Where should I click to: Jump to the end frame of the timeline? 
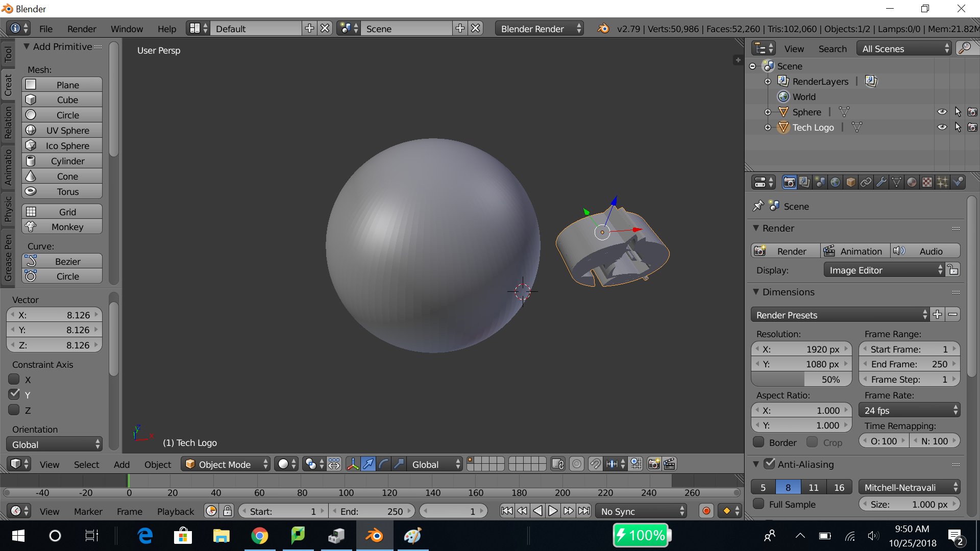[584, 511]
